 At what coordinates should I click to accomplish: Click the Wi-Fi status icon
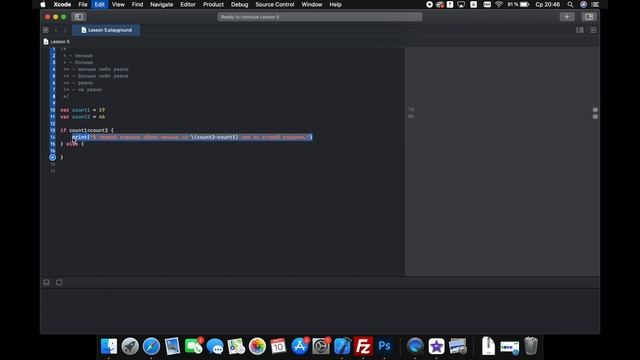(499, 4)
